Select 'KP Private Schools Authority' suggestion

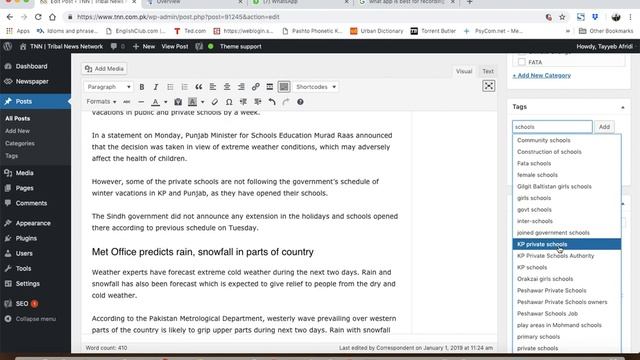pos(567,256)
